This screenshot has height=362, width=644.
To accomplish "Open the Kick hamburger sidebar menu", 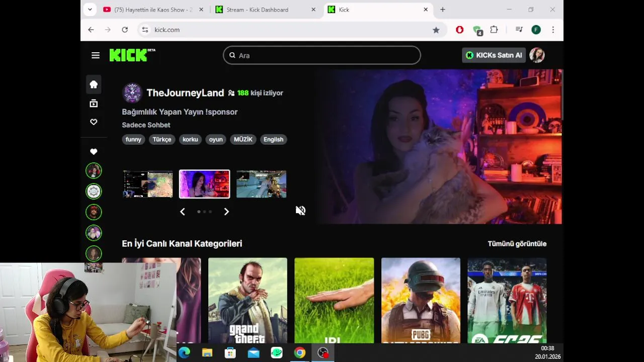I will tap(96, 55).
